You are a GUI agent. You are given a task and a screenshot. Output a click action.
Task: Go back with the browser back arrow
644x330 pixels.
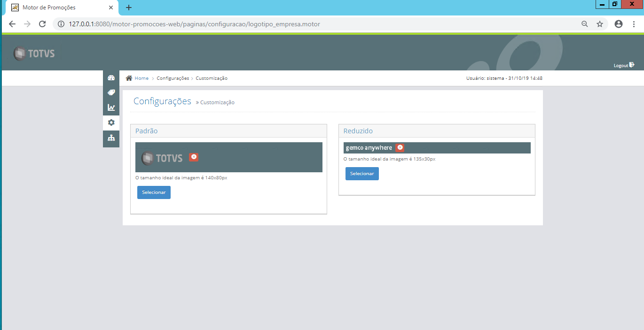point(12,24)
